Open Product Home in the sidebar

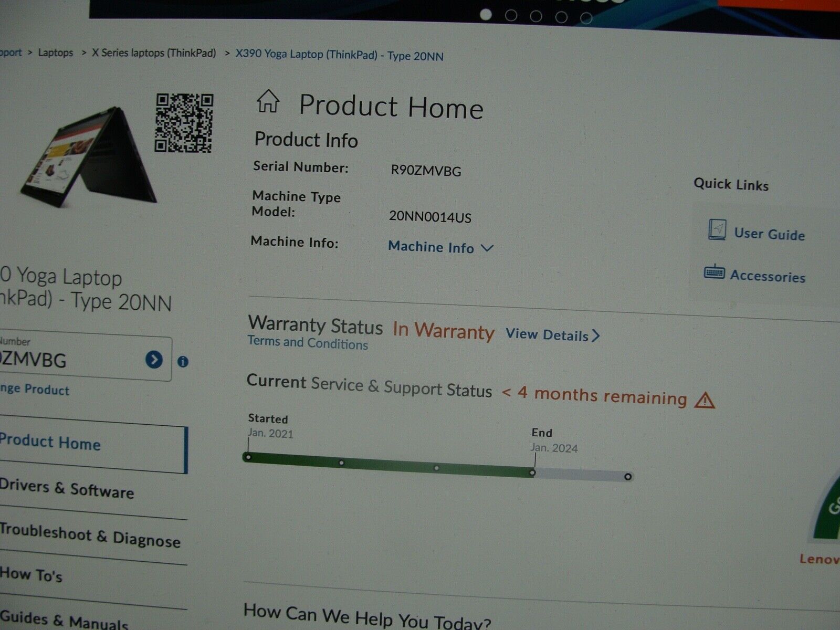coord(93,444)
